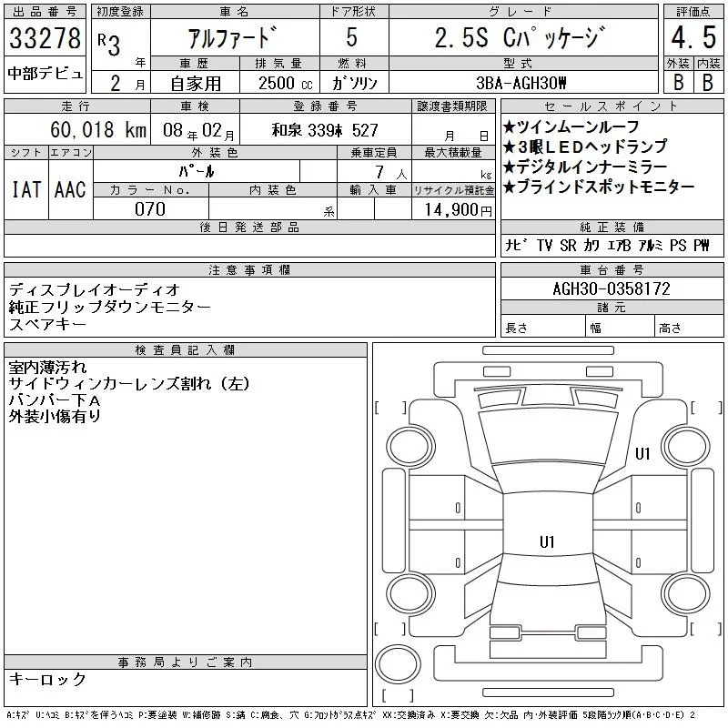This screenshot has height=728, width=728.
Task: Click the 後日発送部品 header
Action: (x=249, y=227)
